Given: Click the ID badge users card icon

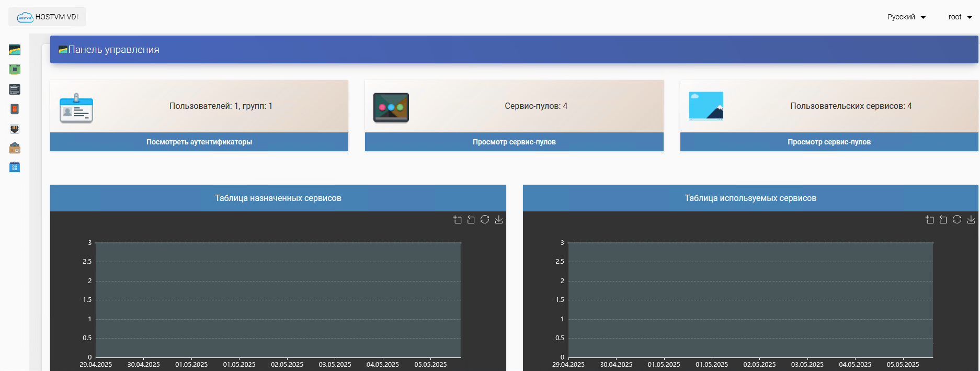Looking at the screenshot, I should point(76,108).
